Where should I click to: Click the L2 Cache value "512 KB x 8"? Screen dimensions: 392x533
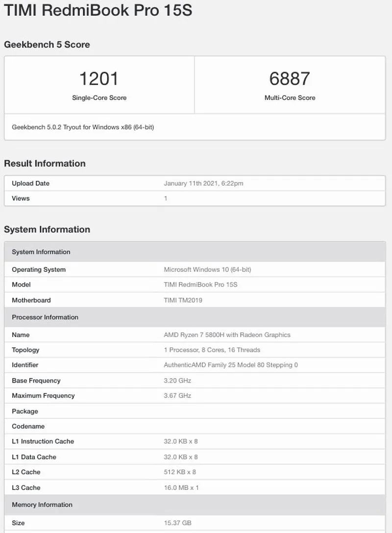coord(180,472)
